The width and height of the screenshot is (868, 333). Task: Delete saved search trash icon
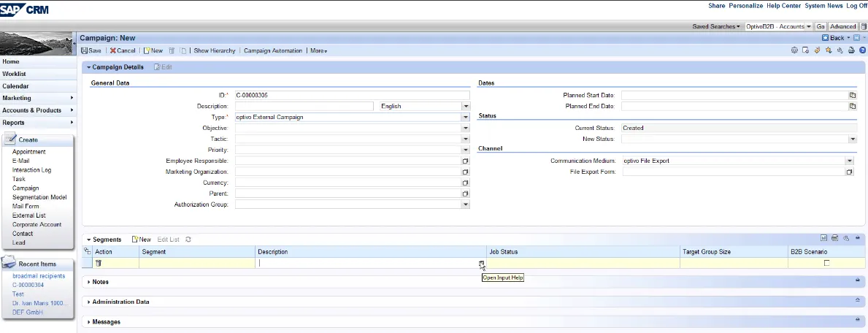tap(864, 26)
